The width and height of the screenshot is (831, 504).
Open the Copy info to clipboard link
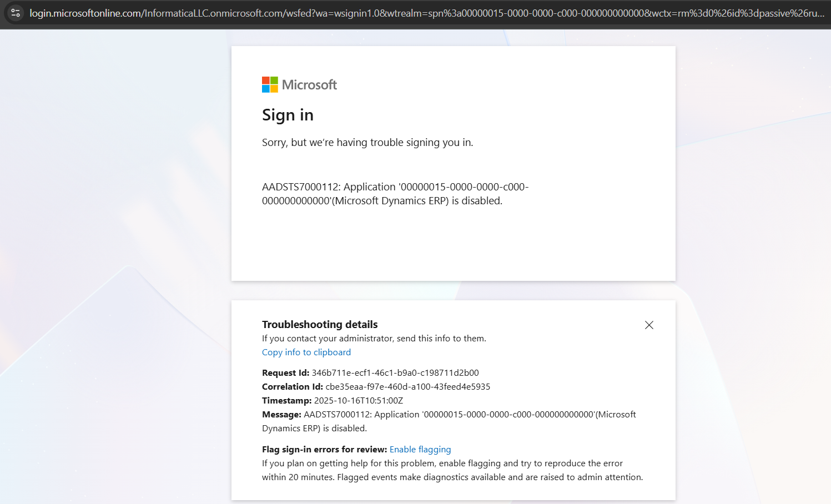(x=306, y=352)
